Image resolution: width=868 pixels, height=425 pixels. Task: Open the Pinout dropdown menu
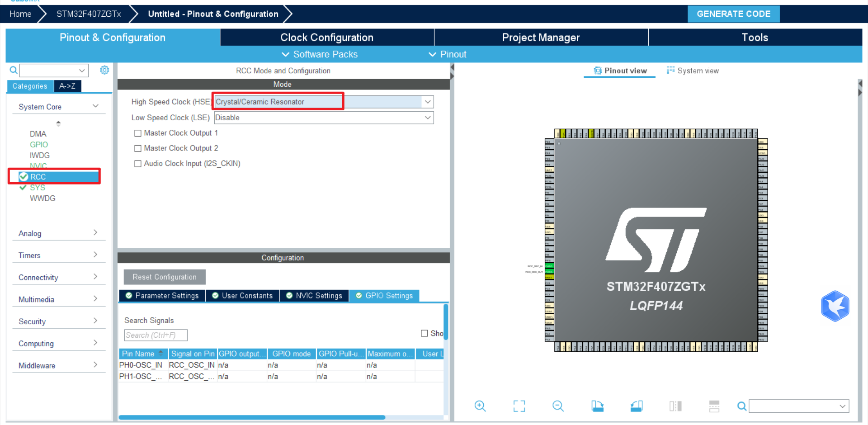pos(447,54)
